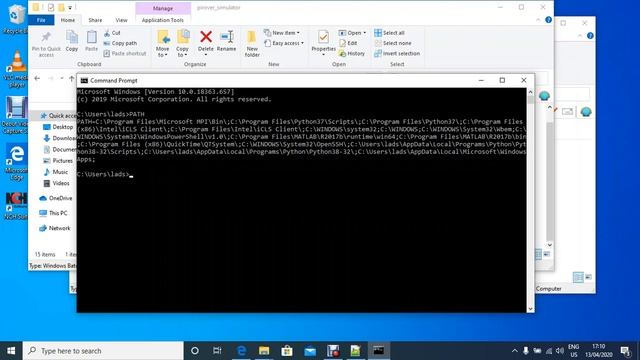Open the notification center
The width and height of the screenshot is (640, 360).
click(625, 351)
